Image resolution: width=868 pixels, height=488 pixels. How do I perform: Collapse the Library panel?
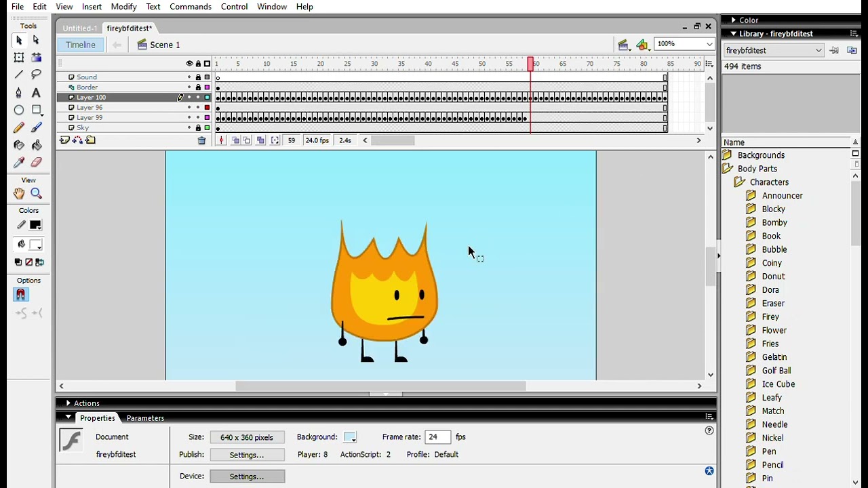coord(733,34)
